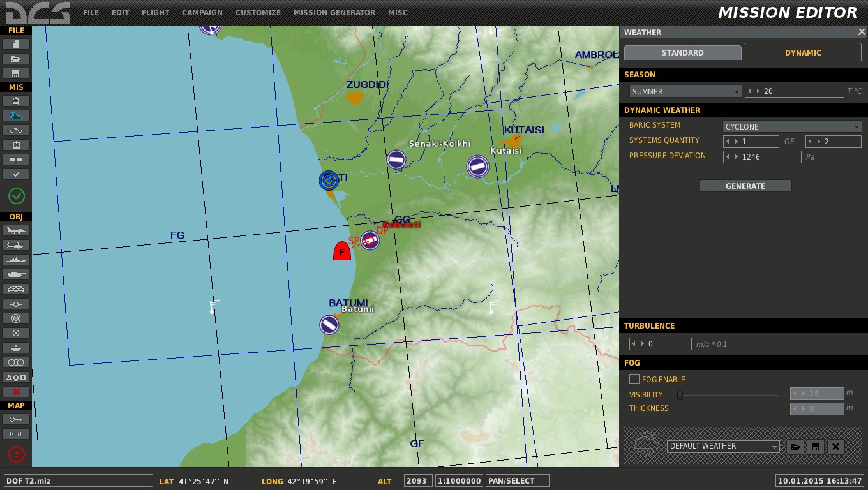Open the Mission Generator menu
Screen dimensions: 868x490
[334, 12]
